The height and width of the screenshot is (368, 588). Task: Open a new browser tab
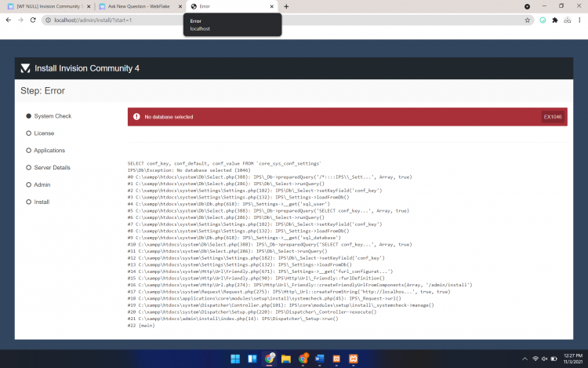286,6
